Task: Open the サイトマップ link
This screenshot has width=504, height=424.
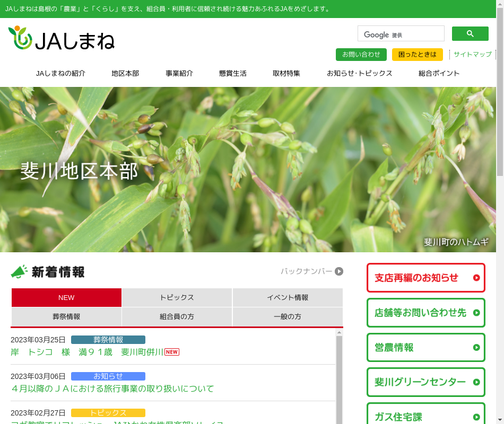Action: click(x=472, y=55)
